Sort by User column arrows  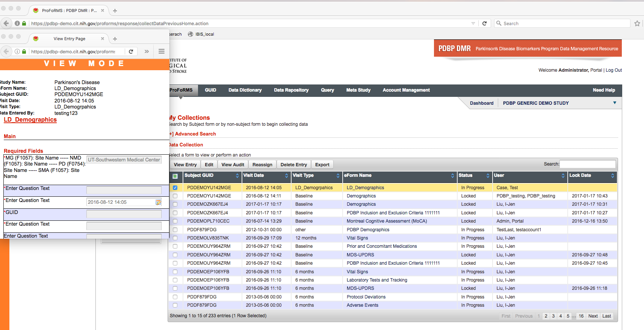pos(563,176)
